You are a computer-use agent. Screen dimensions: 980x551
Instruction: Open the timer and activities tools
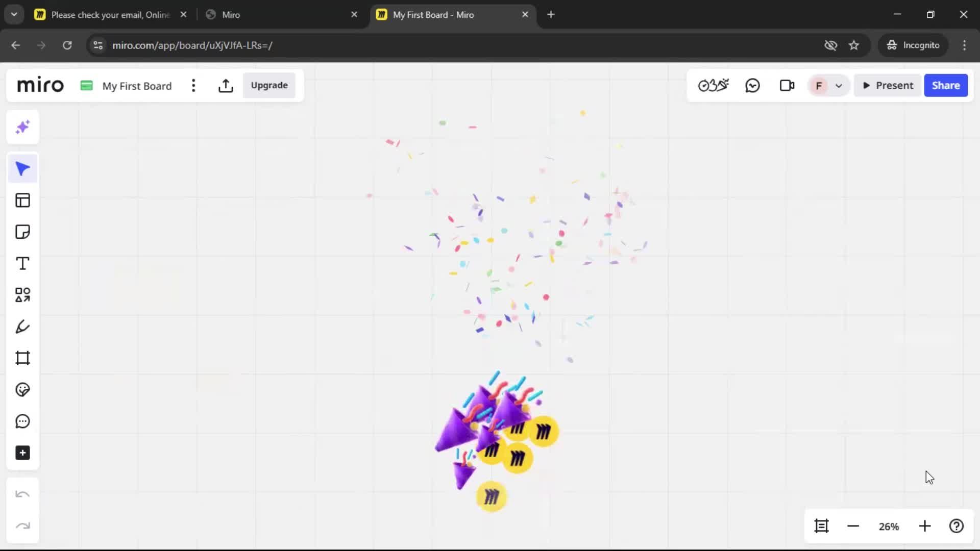click(x=713, y=85)
